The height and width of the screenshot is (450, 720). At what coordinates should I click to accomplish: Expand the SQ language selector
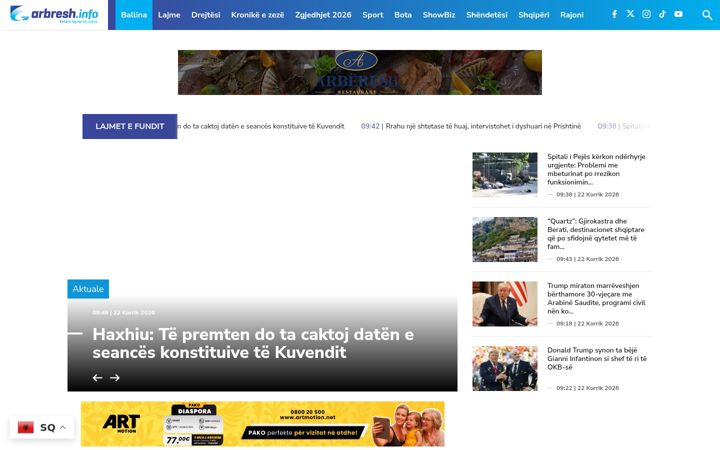coord(42,428)
